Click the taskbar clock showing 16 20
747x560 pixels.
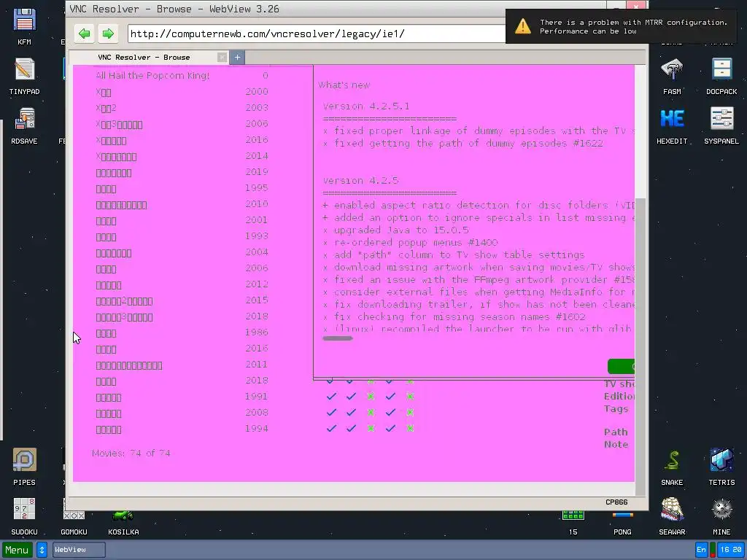731,550
